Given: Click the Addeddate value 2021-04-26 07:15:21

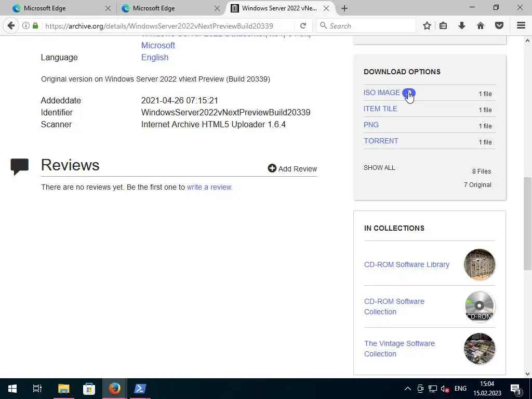Looking at the screenshot, I should (179, 100).
